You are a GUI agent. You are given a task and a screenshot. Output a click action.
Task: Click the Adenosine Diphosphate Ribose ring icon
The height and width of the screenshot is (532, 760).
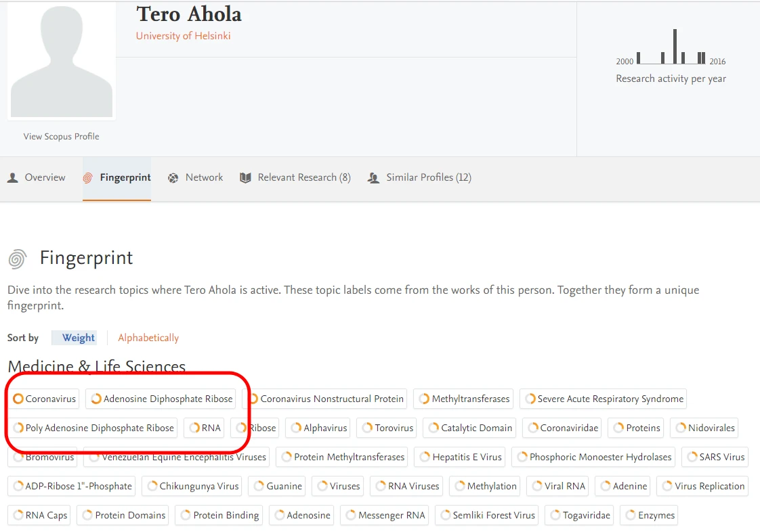(x=96, y=399)
